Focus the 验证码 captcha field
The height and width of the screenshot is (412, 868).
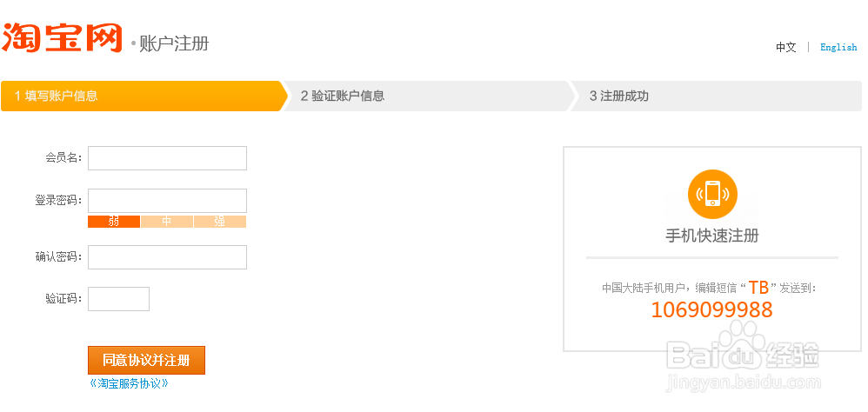click(118, 299)
